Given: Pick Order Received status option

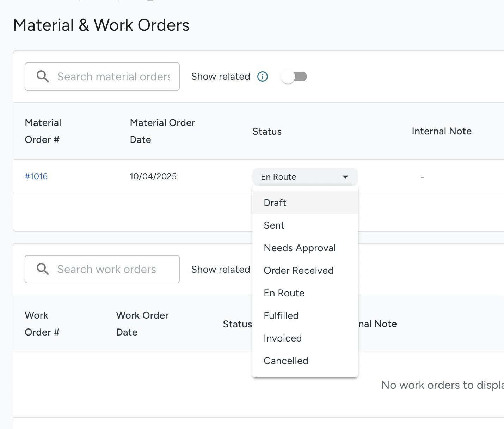Looking at the screenshot, I should click(299, 271).
